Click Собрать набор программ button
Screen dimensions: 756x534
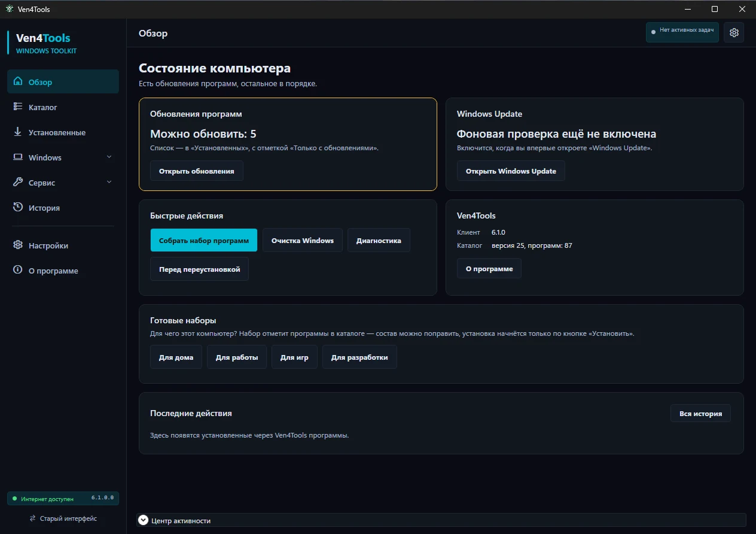click(204, 240)
